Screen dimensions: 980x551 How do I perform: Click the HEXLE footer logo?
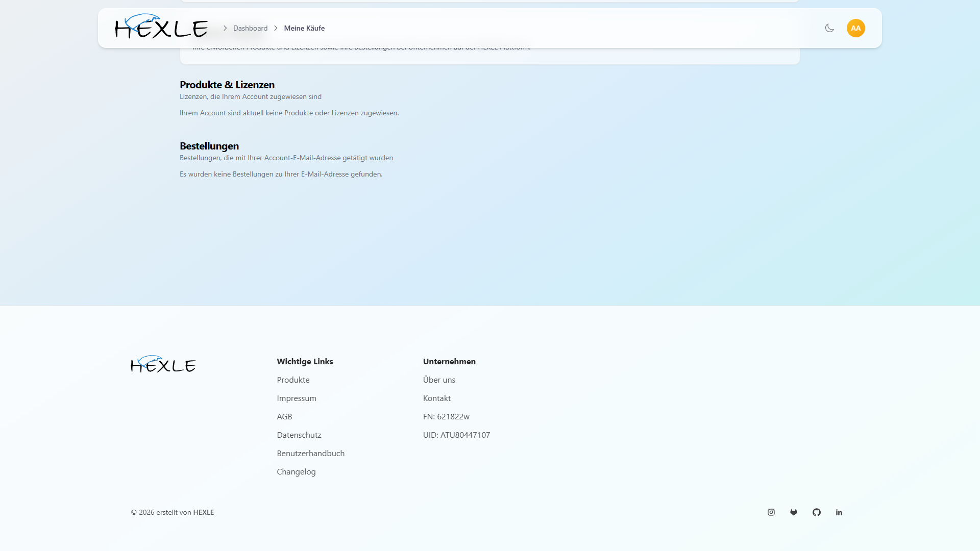coord(163,364)
